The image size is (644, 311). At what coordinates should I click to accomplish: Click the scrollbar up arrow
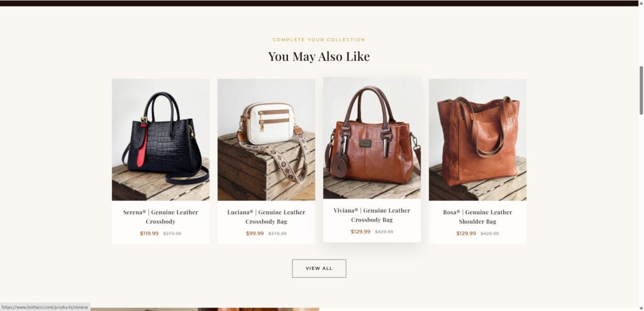point(641,3)
